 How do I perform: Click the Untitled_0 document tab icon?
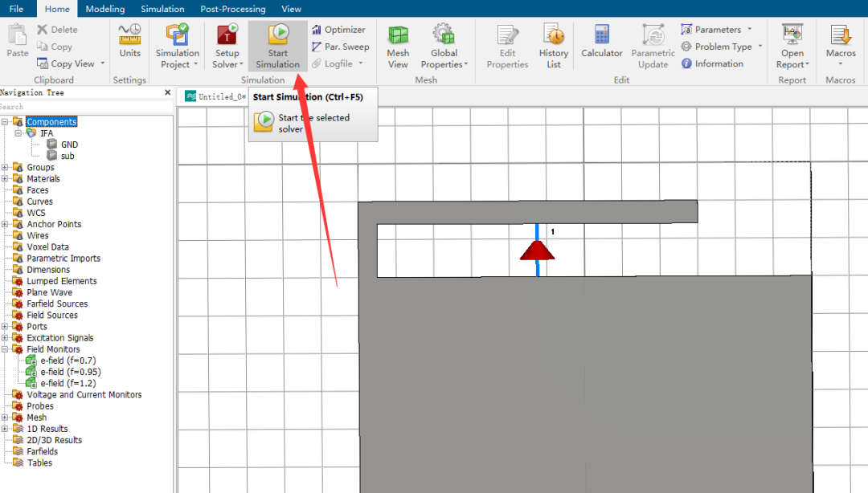(x=190, y=96)
